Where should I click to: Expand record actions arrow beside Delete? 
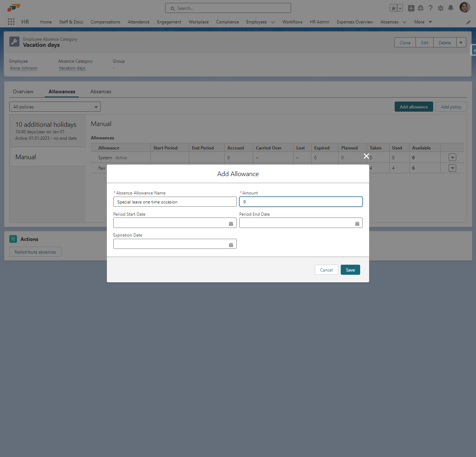(x=461, y=42)
